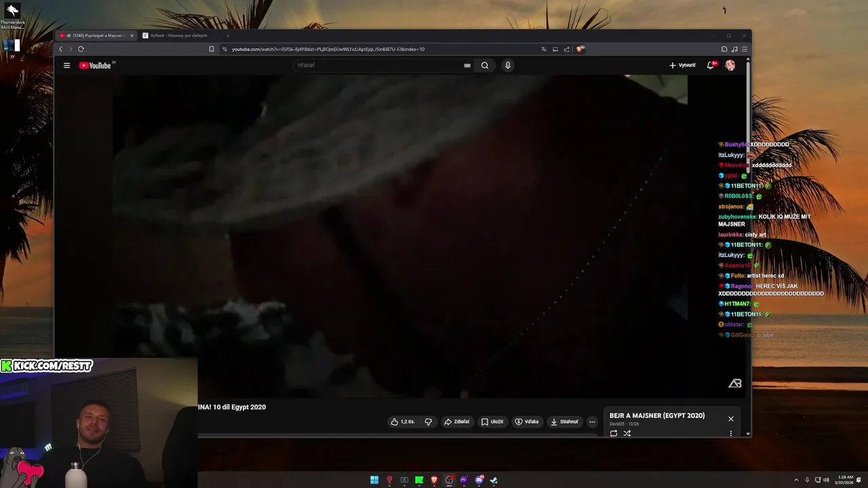
Task: Close the BEJR A MAJSNER playlist panel
Action: click(x=731, y=419)
